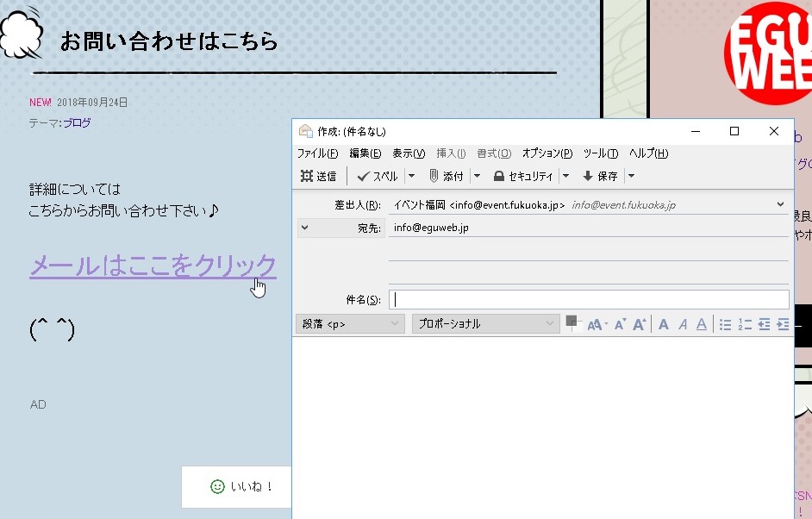Viewport: 812px width, 519px height.
Task: Open the text color swatch picker
Action: click(572, 322)
